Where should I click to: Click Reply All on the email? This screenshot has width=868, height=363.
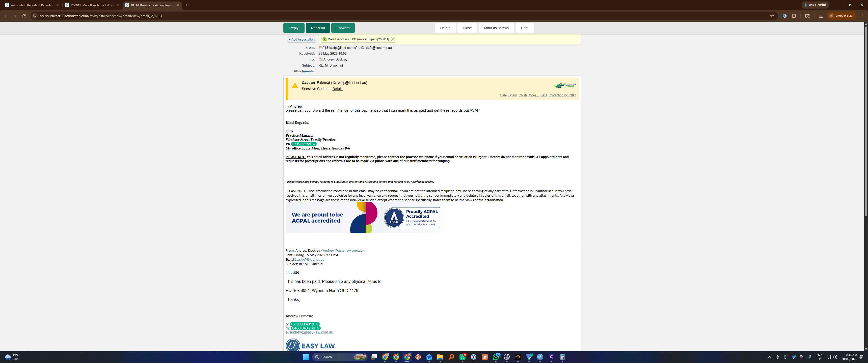[x=317, y=28]
